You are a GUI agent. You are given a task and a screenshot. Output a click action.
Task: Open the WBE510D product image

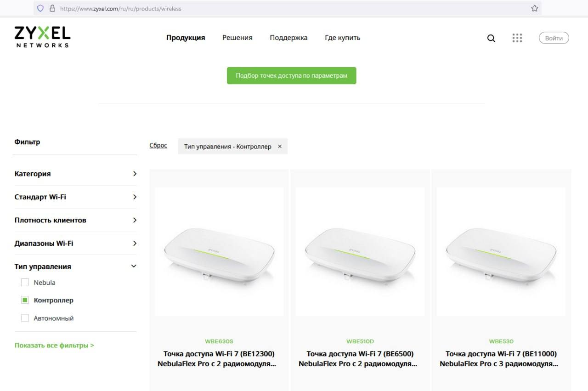(x=360, y=252)
